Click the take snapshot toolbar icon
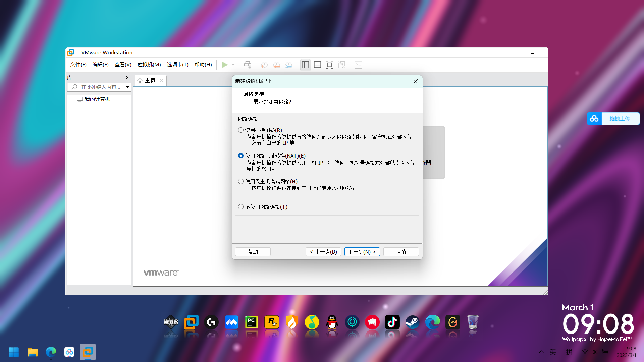This screenshot has height=362, width=644. (x=264, y=65)
